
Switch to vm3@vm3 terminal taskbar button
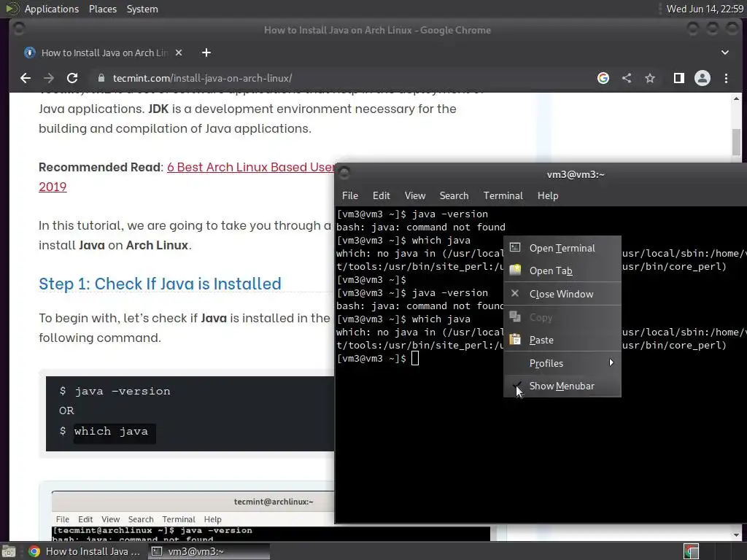click(x=208, y=551)
